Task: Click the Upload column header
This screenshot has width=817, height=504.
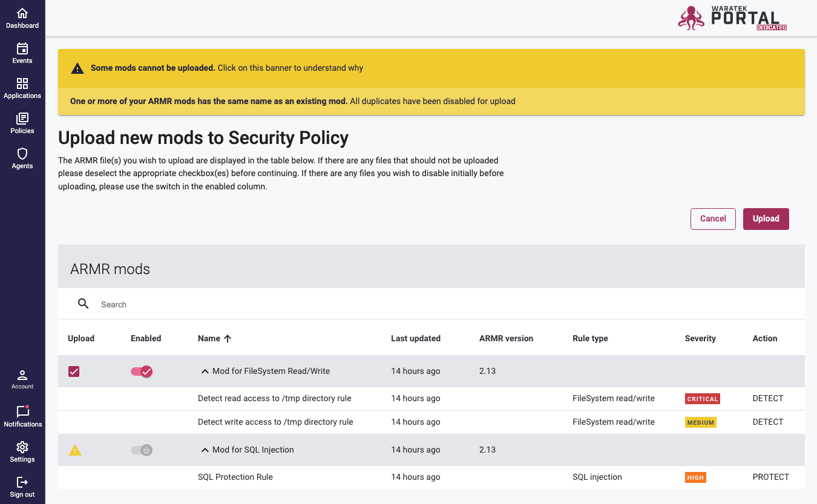Action: tap(81, 339)
